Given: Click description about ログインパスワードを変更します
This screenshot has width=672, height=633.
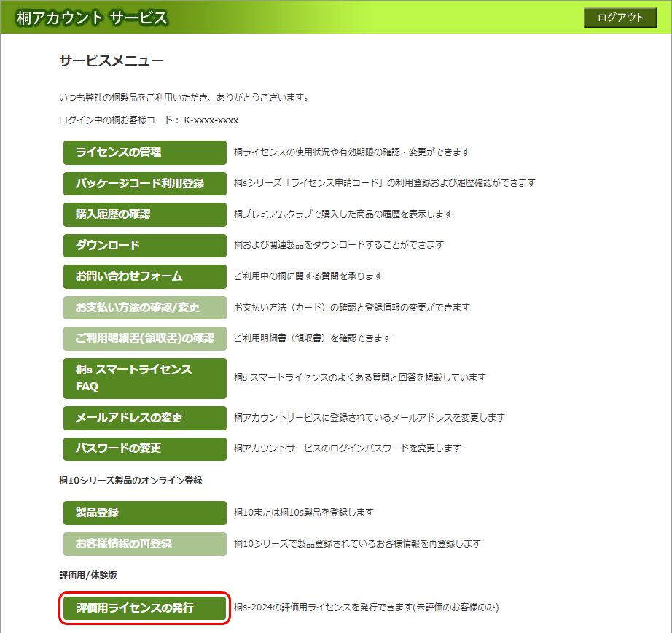Looking at the screenshot, I should pos(348,448).
